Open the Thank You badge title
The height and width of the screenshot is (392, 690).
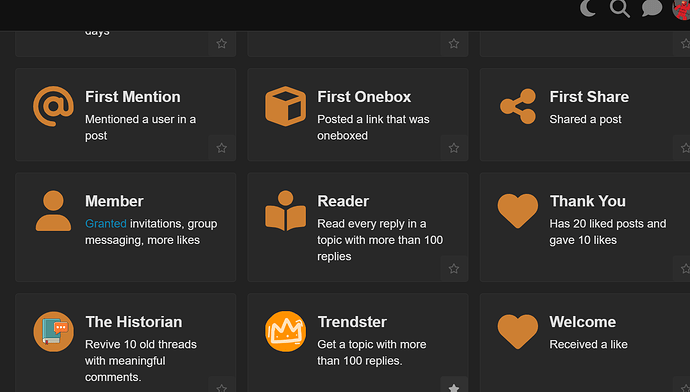click(x=587, y=201)
